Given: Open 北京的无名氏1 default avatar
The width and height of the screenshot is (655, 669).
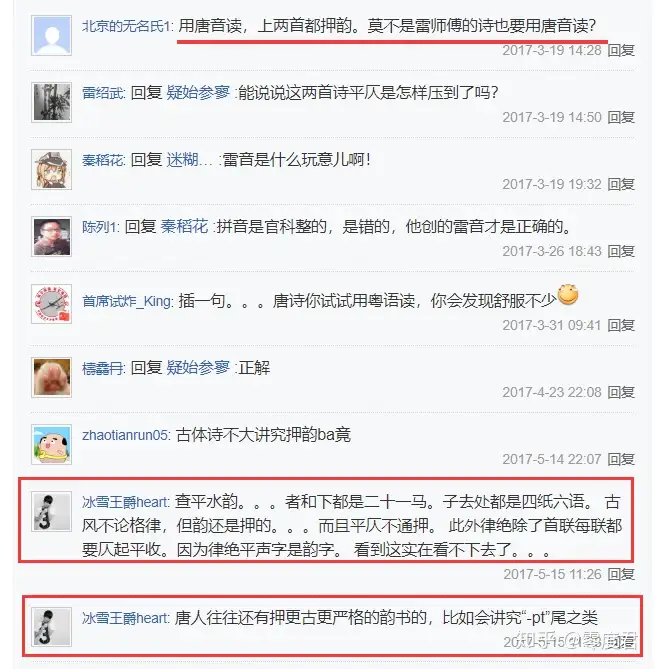Looking at the screenshot, I should pyautogui.click(x=51, y=35).
